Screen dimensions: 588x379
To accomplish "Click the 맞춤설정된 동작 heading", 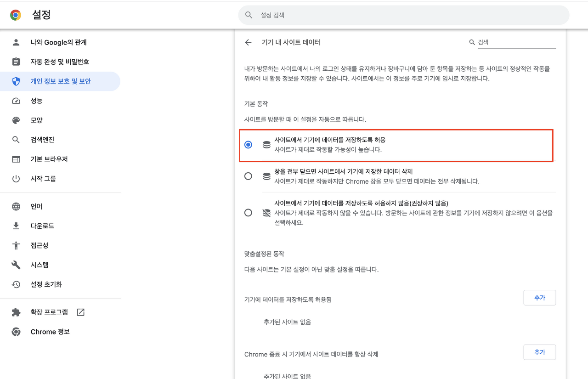I will pyautogui.click(x=264, y=254).
